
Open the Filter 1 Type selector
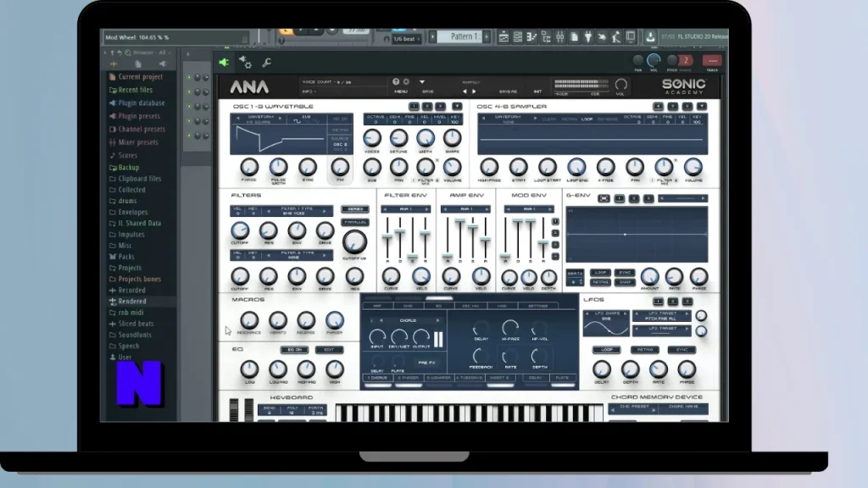[x=298, y=211]
